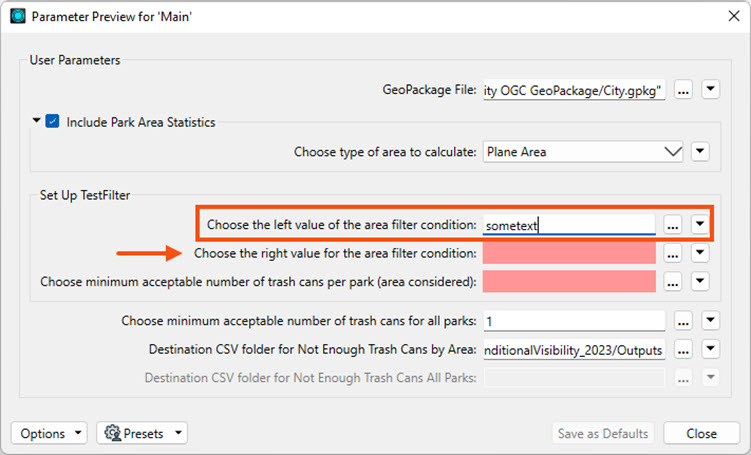Open the arrow menu beside left value field
The height and width of the screenshot is (455, 751).
700,224
